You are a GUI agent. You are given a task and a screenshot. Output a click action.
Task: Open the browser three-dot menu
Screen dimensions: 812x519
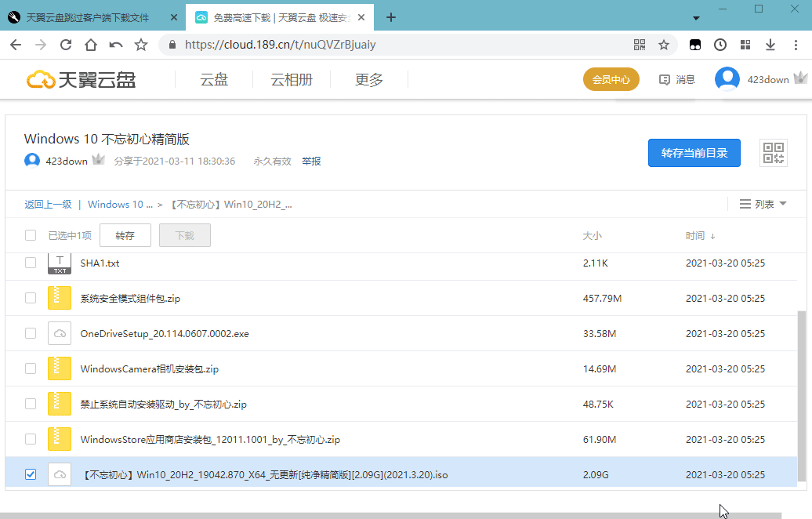796,45
